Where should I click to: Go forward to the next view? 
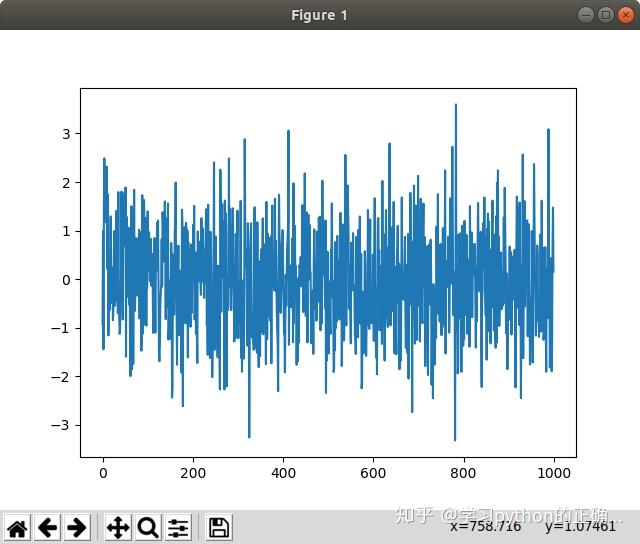[77, 528]
